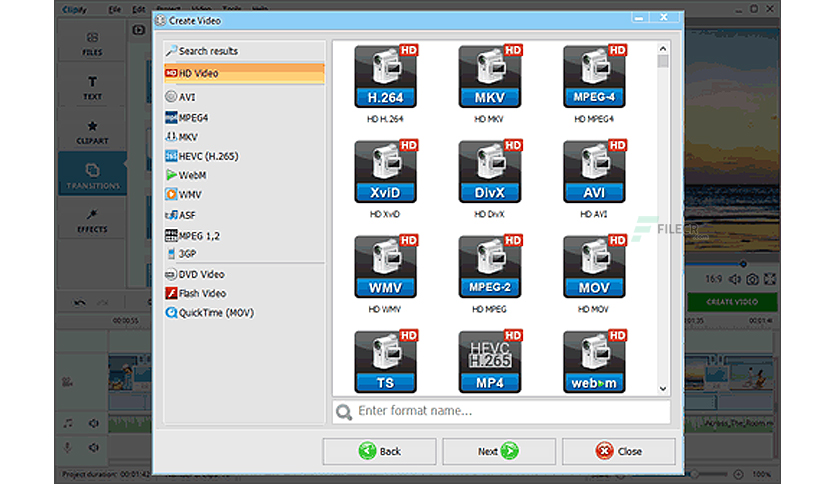The image size is (836, 484).
Task: Click the 16:9 aspect ratio label
Action: click(713, 279)
